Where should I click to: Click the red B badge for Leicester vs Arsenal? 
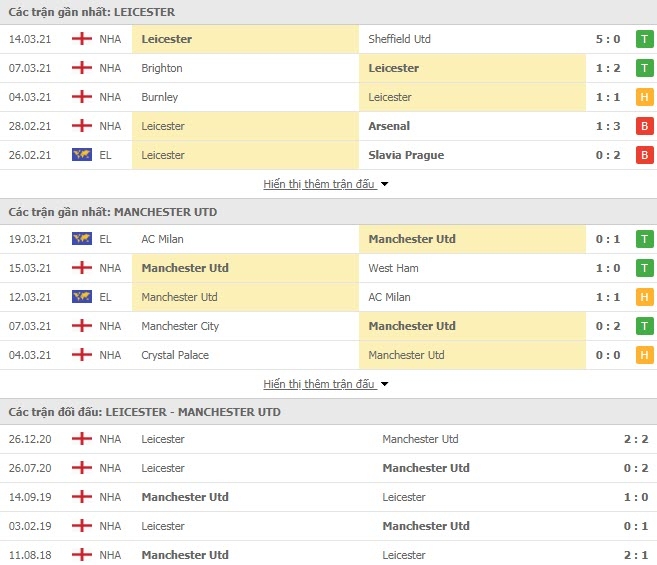(x=644, y=126)
